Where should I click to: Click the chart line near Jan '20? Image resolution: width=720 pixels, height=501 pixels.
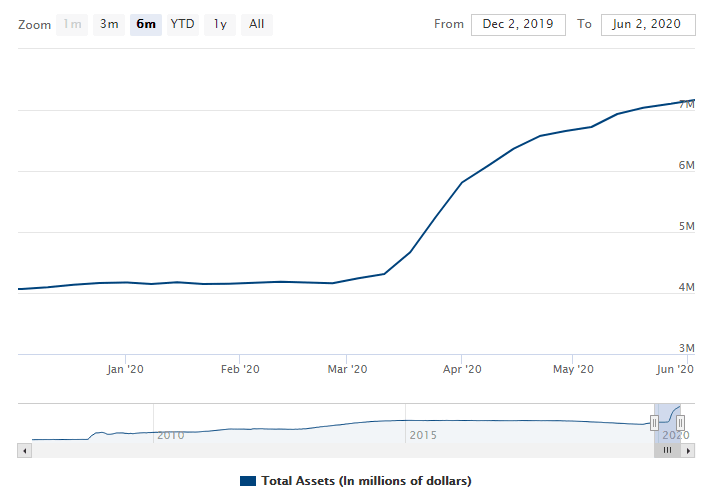tap(125, 282)
